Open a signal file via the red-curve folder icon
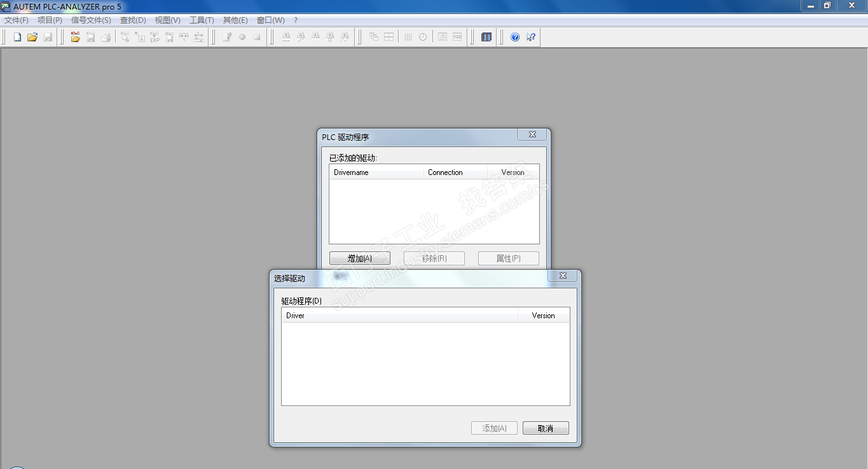Screen dimensions: 868x469 coord(75,37)
